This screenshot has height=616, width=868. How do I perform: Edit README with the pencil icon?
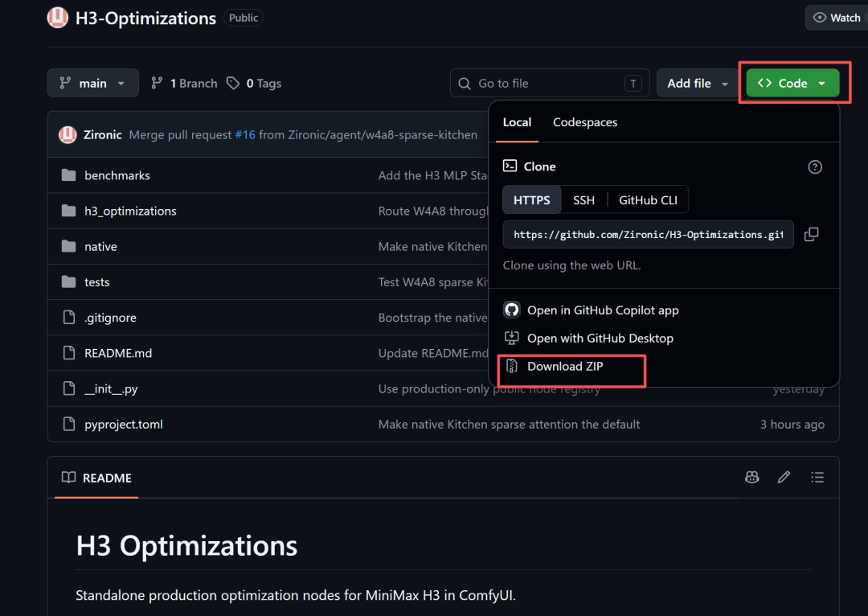coord(784,477)
